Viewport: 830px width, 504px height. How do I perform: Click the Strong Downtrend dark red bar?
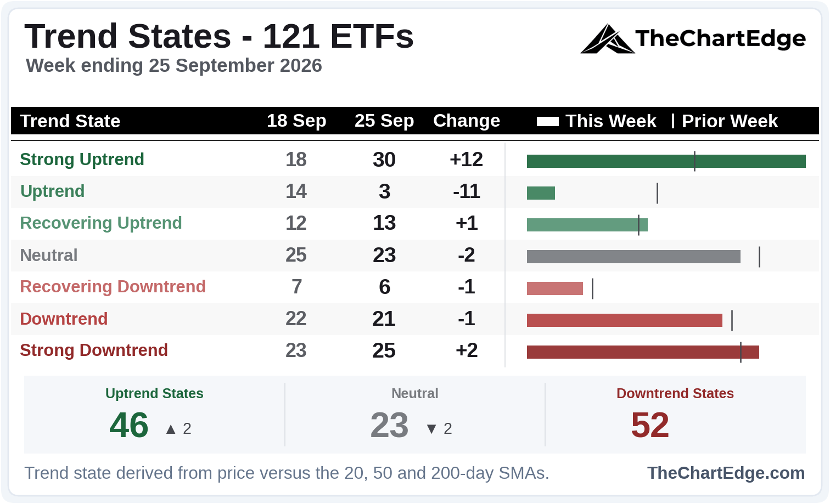pyautogui.click(x=643, y=352)
